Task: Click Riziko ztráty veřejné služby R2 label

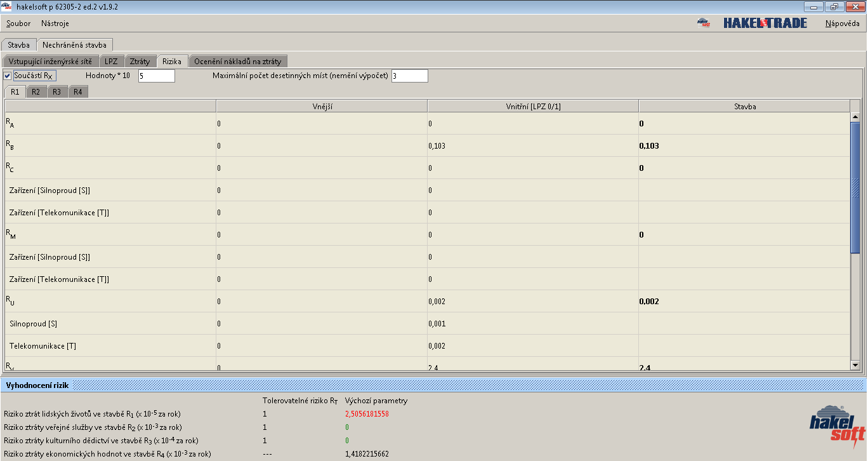Action: click(x=93, y=427)
